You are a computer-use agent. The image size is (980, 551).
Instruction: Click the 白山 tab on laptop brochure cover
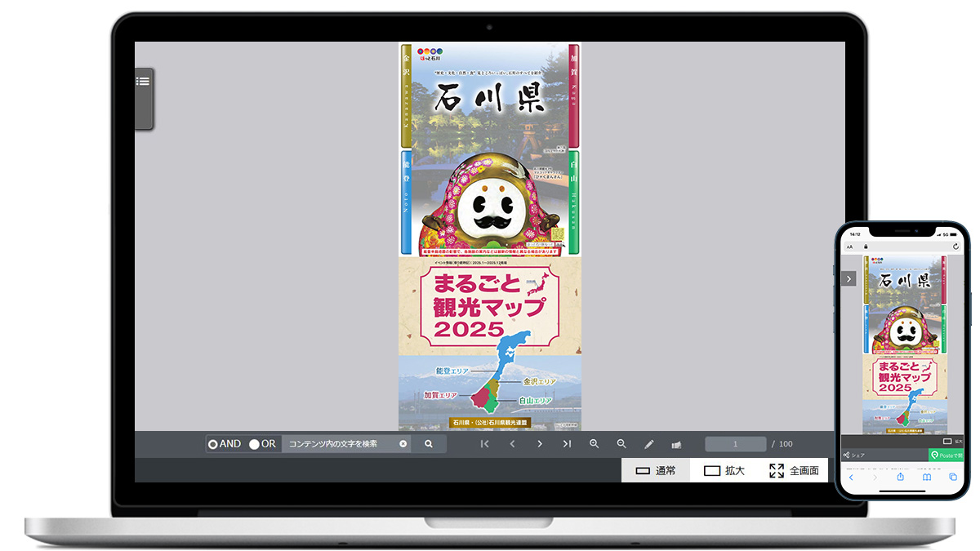pos(574,202)
